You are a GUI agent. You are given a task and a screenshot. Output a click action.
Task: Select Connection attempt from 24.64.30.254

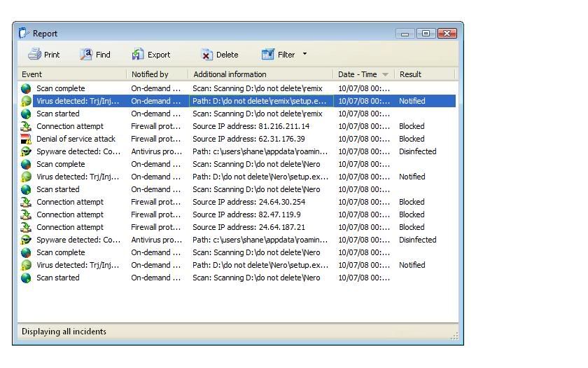coord(238,202)
